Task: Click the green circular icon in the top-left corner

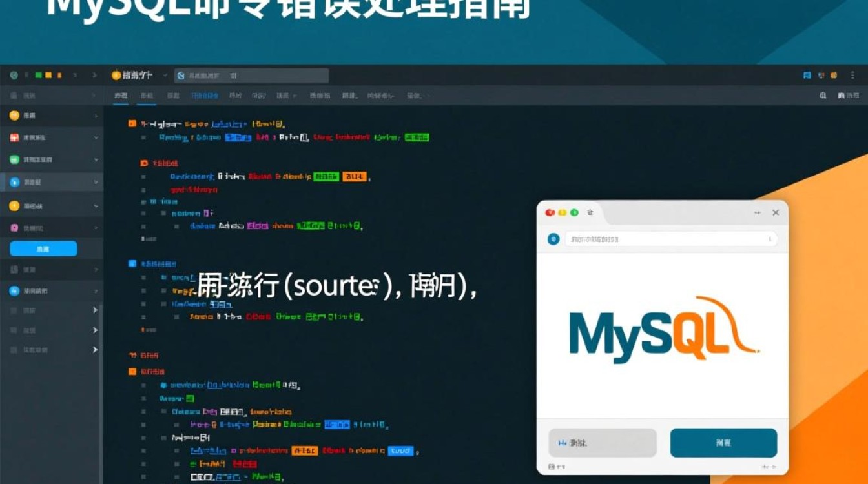Action: 14,76
